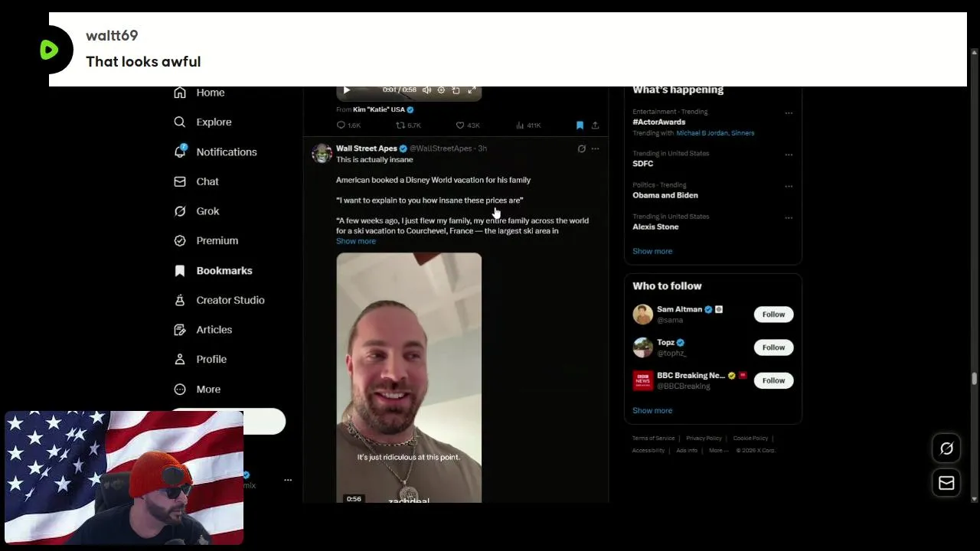This screenshot has width=980, height=551.
Task: Click the Home house icon
Action: coord(180,93)
